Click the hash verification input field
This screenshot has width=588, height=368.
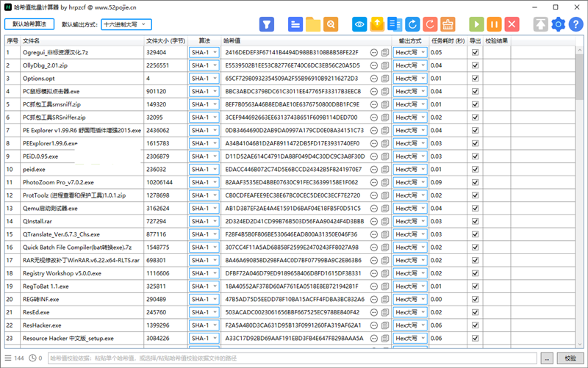point(294,358)
